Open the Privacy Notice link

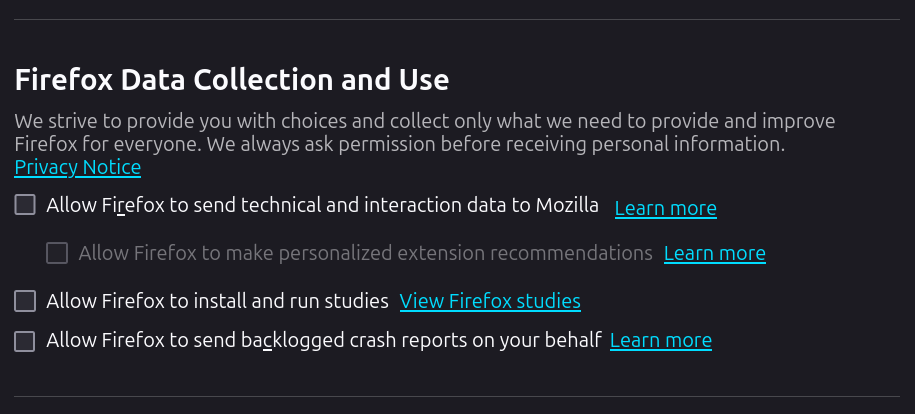(77, 167)
